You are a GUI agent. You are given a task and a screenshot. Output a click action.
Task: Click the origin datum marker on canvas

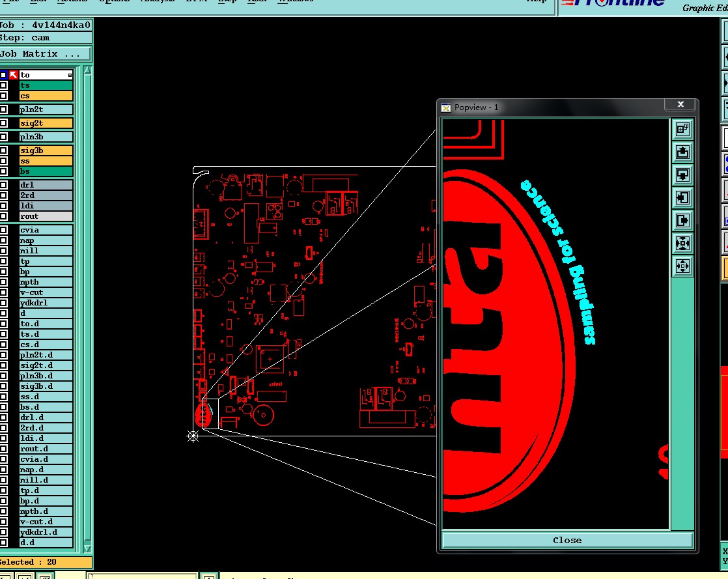(193, 436)
